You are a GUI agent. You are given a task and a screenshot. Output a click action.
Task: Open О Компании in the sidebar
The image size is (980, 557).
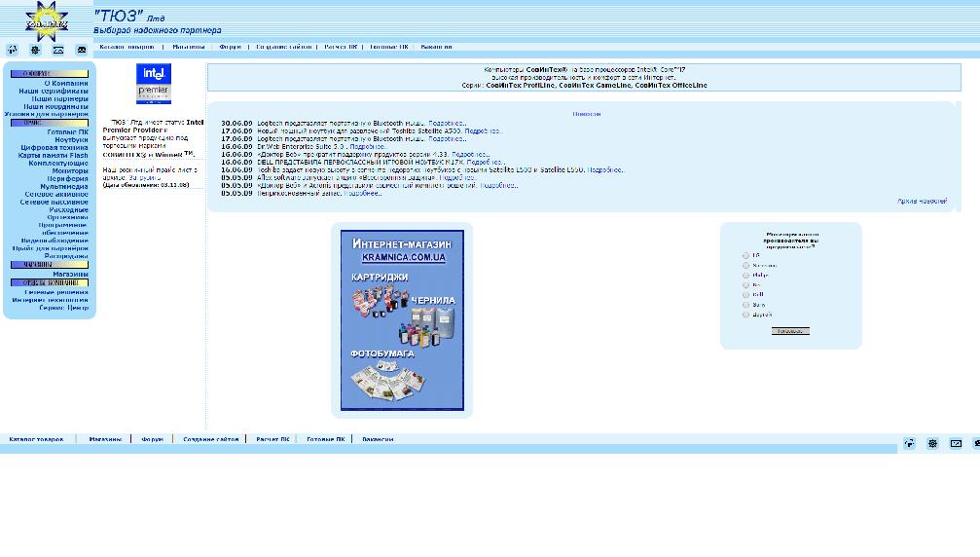pos(65,83)
